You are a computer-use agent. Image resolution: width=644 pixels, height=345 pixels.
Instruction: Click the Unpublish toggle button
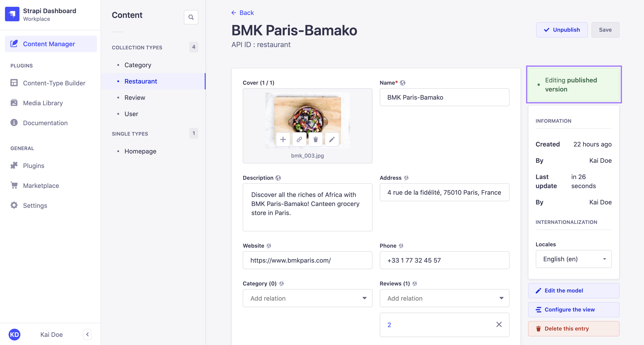[x=562, y=30]
